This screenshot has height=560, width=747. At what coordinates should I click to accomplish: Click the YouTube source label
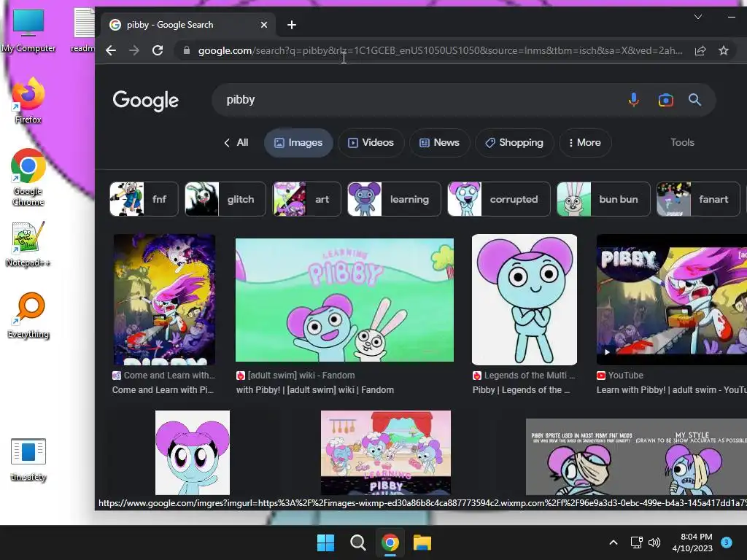click(625, 376)
